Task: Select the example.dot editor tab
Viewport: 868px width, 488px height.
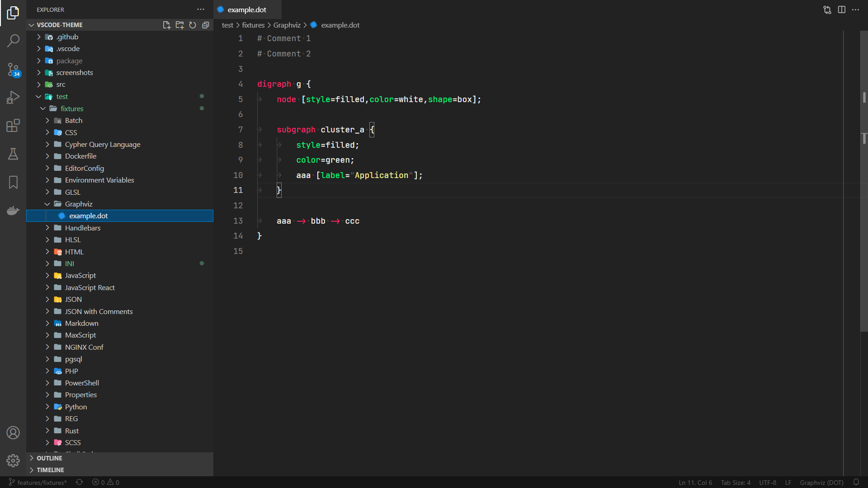Action: click(x=246, y=9)
